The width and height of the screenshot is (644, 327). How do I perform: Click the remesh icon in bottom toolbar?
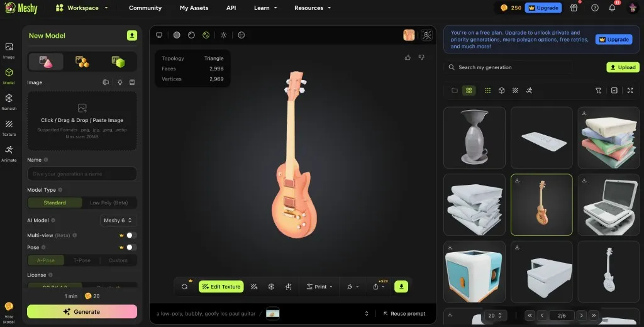click(271, 287)
